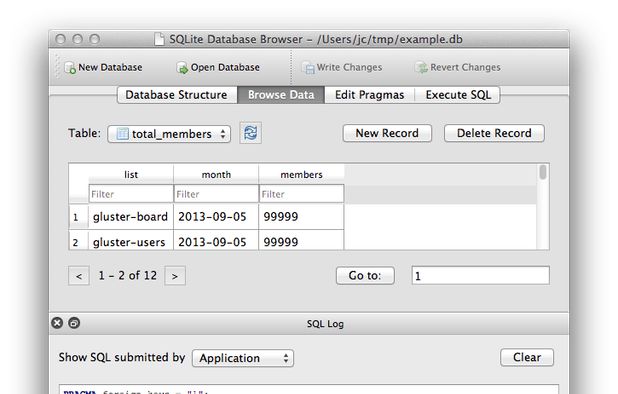Sort by the members column header
Viewport: 618px width, 394px height.
click(302, 175)
